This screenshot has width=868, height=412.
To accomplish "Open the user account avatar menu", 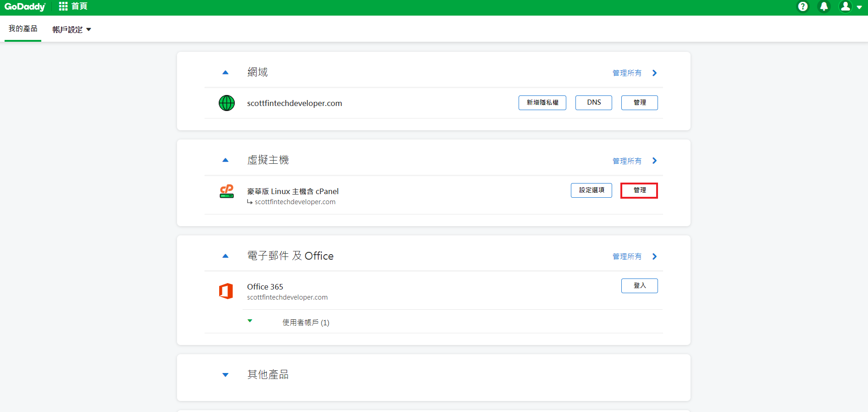I will tap(850, 6).
